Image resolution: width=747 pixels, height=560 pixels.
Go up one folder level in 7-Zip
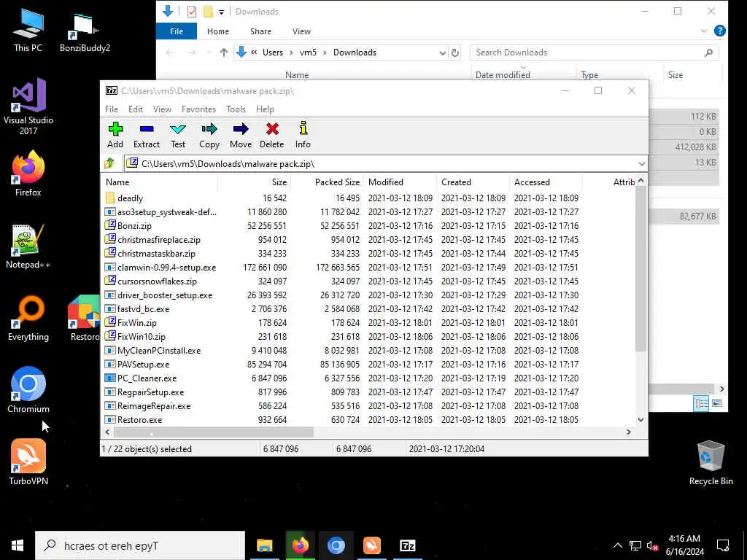point(109,163)
